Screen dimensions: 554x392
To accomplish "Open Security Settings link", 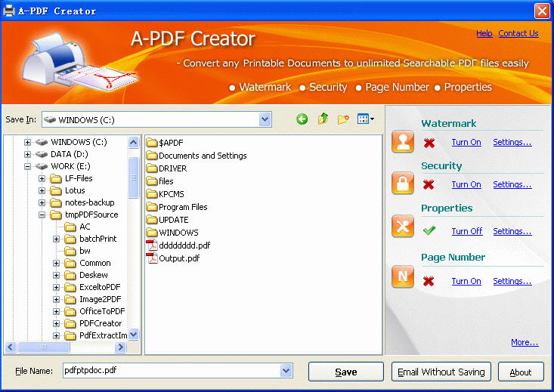I will click(x=512, y=184).
